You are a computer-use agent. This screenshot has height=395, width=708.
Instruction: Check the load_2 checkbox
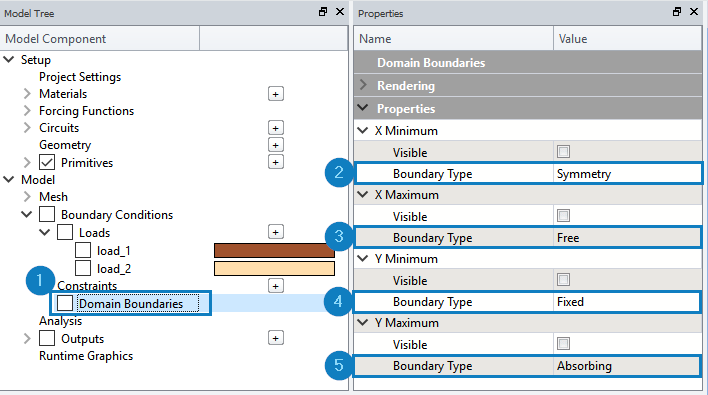83,268
